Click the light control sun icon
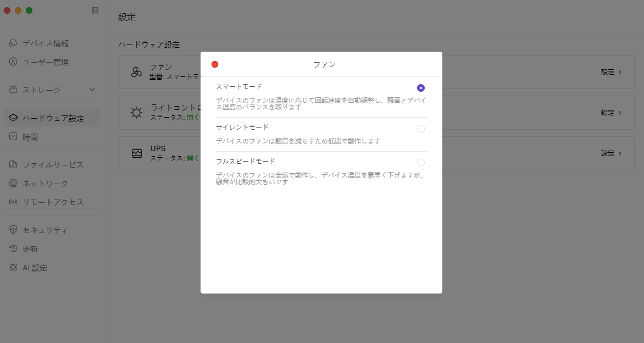This screenshot has height=343, width=644. pyautogui.click(x=136, y=113)
